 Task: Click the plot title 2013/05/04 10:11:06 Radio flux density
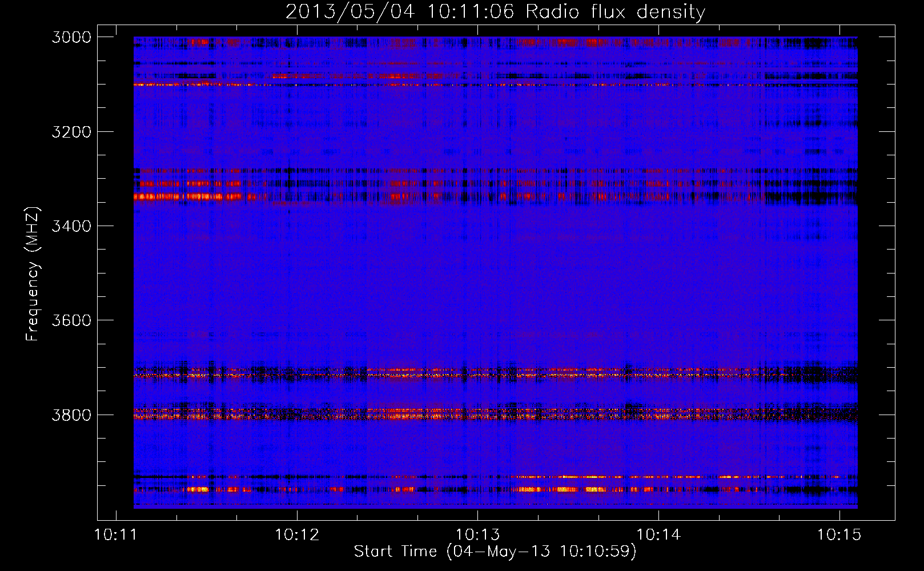point(496,12)
